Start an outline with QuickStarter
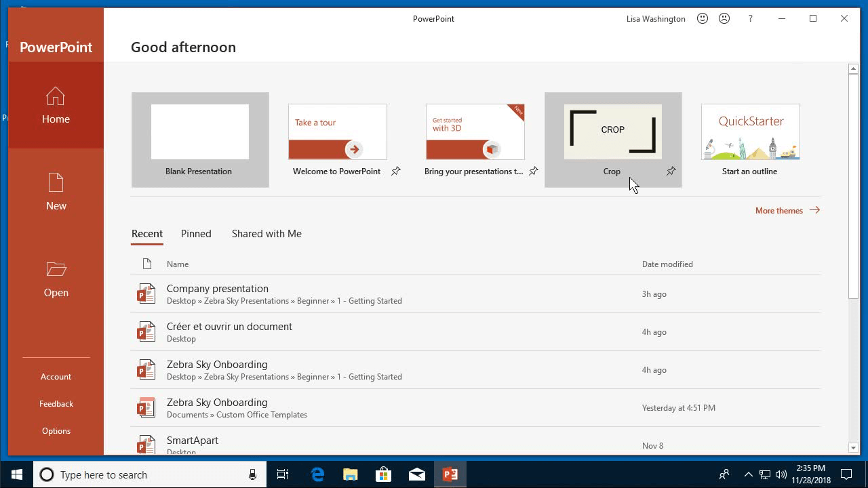868x488 pixels. [749, 131]
